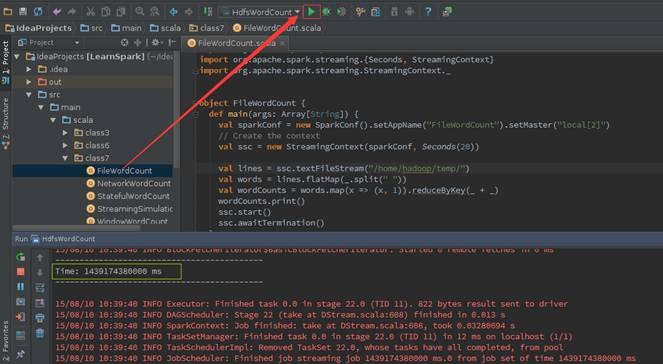Viewport: 663px width, 364px height.
Task: Switch to the FileWordCount.scala editor tab
Action: click(236, 43)
